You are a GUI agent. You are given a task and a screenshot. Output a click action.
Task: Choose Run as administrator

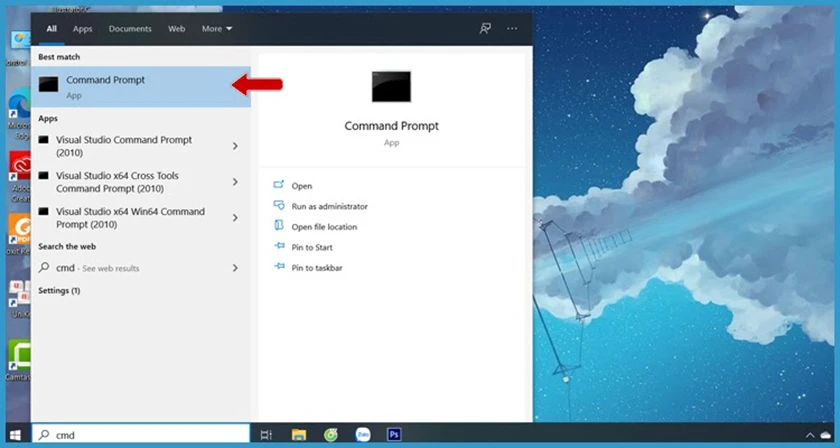click(329, 206)
